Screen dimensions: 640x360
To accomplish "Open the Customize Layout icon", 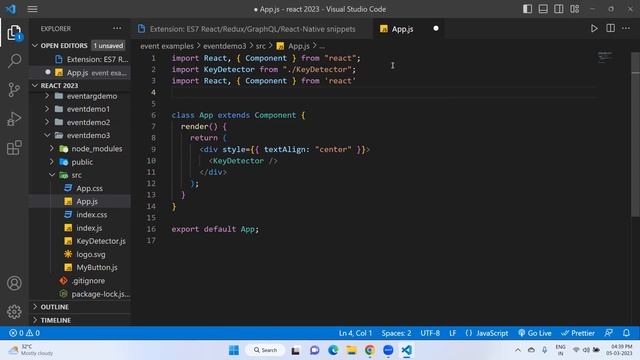I will click(x=575, y=9).
